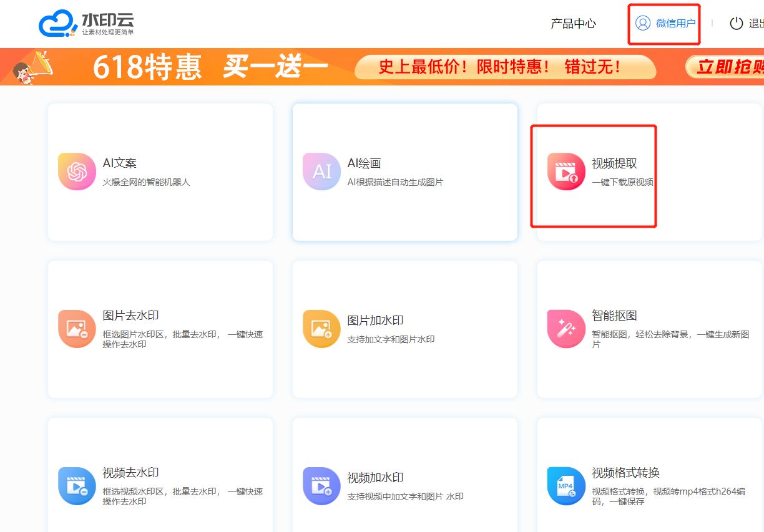Open the 智能抠图 card
The height and width of the screenshot is (532, 764).
(x=649, y=328)
